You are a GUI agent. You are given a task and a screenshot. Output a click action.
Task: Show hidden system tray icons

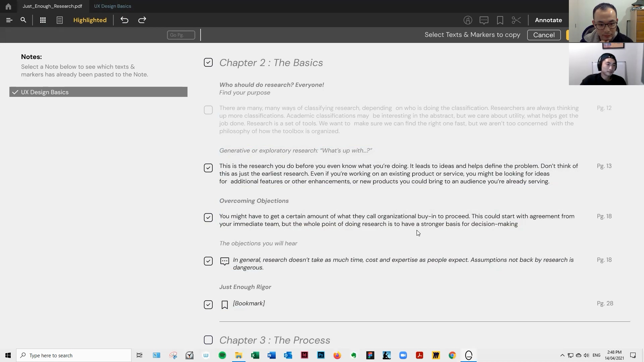point(562,355)
